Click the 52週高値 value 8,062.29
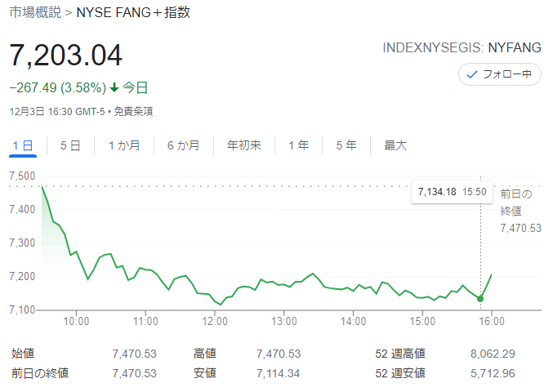 (493, 354)
